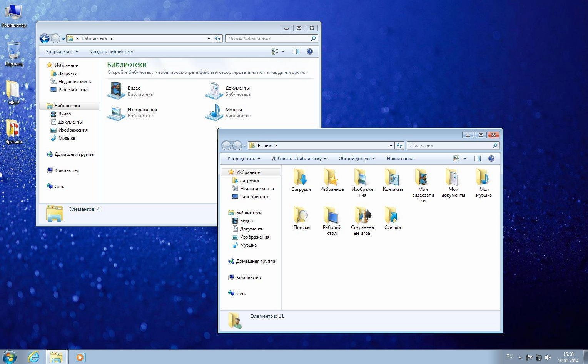Open view options dropdown arrow in new window
Viewport: 588px width, 364px height.
(x=464, y=159)
